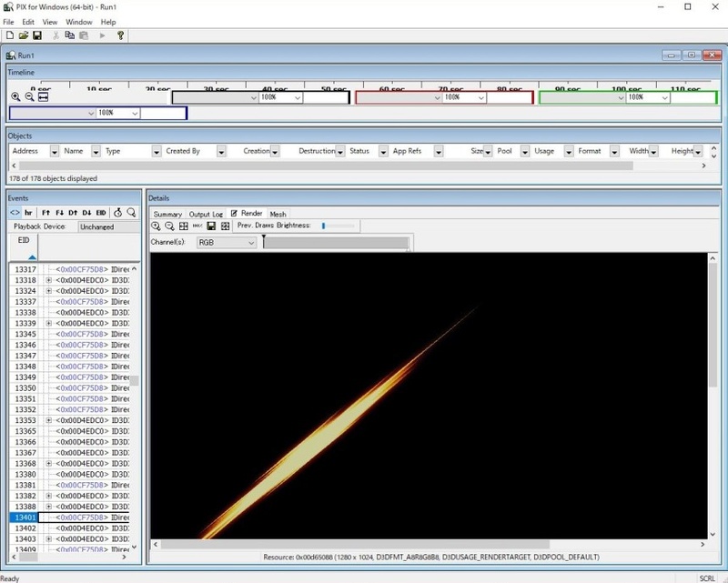Image resolution: width=728 pixels, height=583 pixels.
Task: Go to next frame (F↓)
Action: [x=59, y=213]
